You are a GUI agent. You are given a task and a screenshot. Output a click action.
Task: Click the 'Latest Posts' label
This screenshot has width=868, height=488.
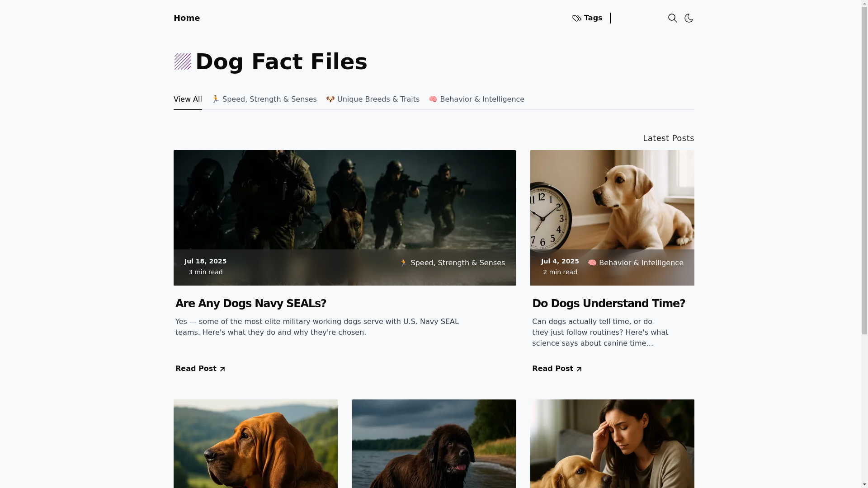point(668,138)
